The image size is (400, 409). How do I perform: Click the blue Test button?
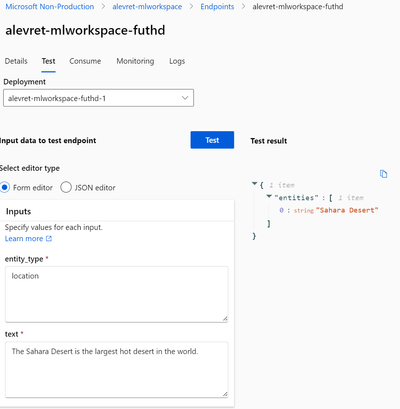[212, 140]
